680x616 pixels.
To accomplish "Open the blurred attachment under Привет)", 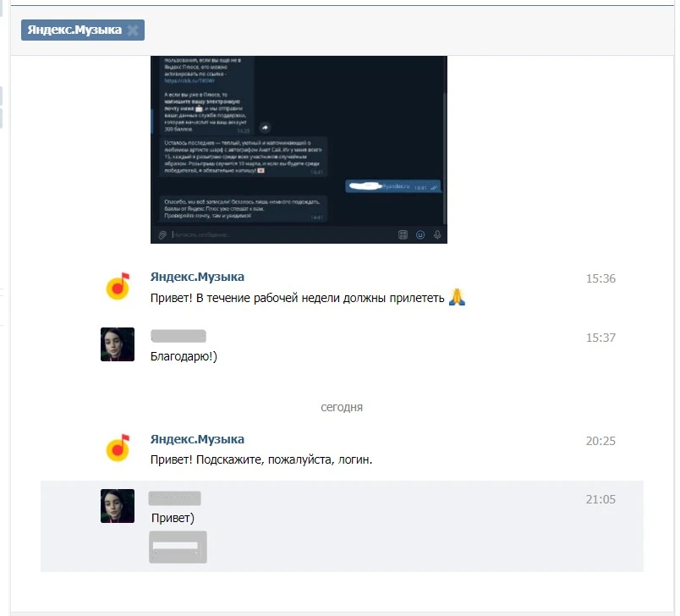I will point(178,547).
